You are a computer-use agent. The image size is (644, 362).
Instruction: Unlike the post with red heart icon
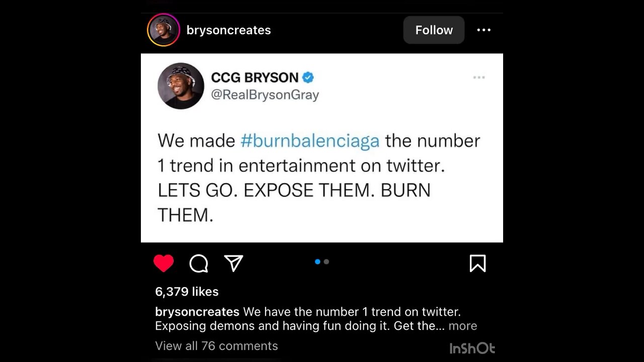tap(164, 263)
